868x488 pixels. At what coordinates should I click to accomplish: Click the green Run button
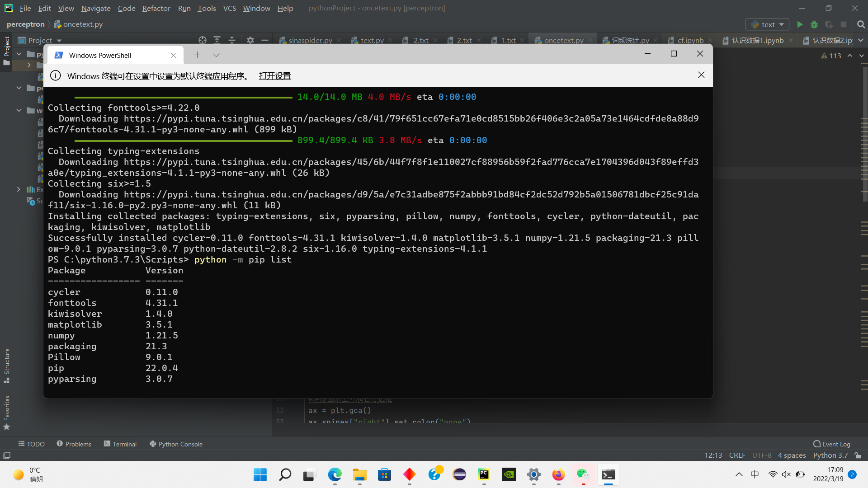click(x=800, y=24)
